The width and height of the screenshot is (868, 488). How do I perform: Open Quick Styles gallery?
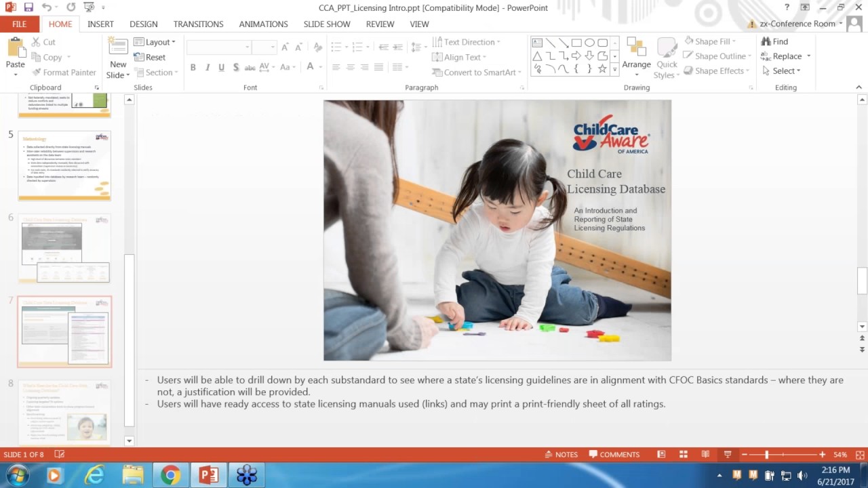coord(667,58)
